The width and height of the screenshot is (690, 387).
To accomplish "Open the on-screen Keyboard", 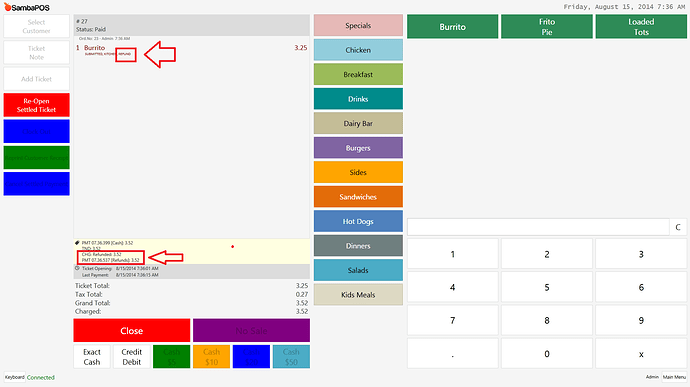I will tap(15, 377).
